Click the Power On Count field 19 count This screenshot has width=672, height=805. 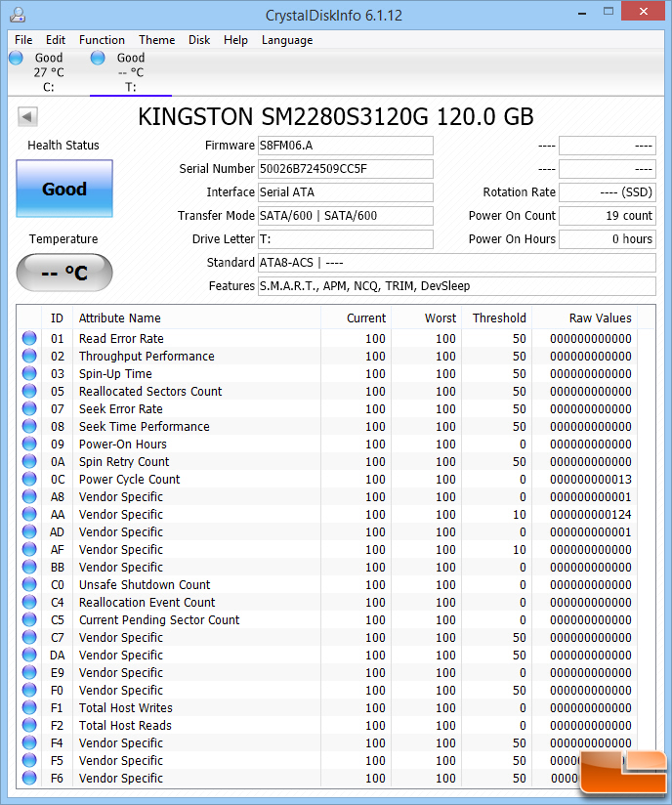coord(608,216)
